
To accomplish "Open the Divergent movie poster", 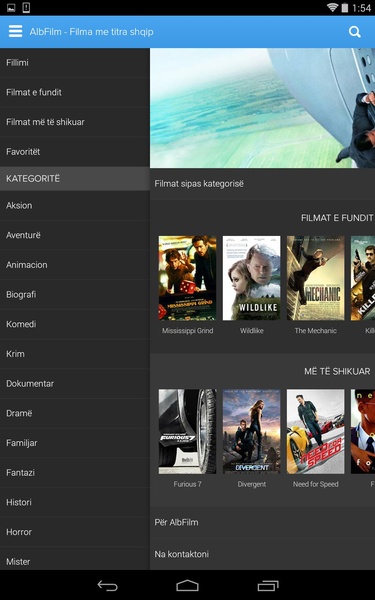I will point(251,432).
